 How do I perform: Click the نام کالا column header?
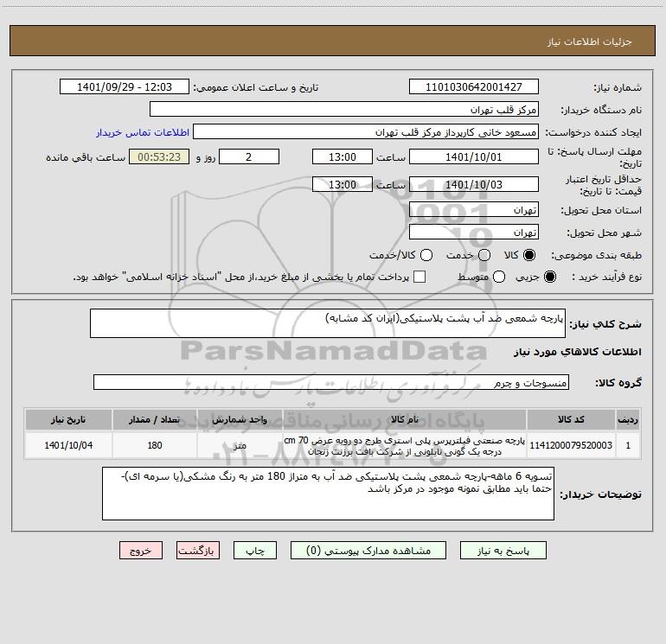pyautogui.click(x=405, y=419)
